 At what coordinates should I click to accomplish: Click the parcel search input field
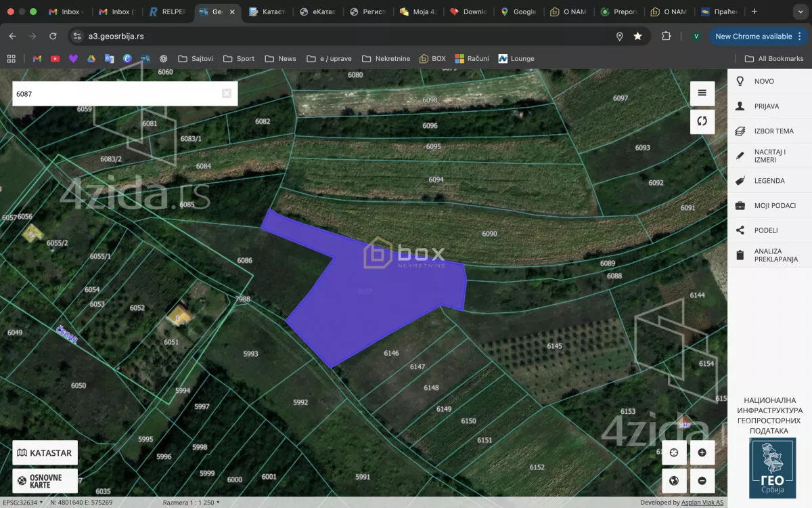point(115,93)
